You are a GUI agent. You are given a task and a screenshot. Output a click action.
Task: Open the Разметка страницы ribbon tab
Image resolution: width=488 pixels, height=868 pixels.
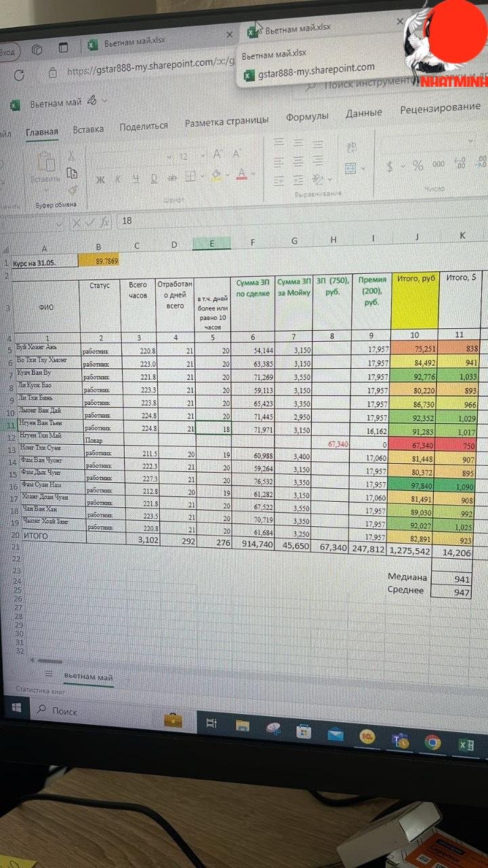tap(226, 121)
